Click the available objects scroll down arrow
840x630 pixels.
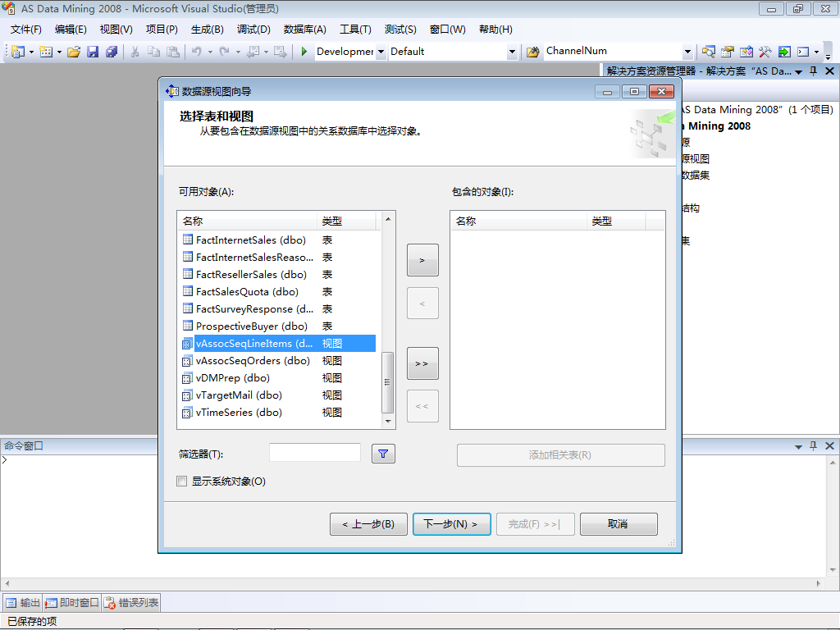tap(388, 422)
